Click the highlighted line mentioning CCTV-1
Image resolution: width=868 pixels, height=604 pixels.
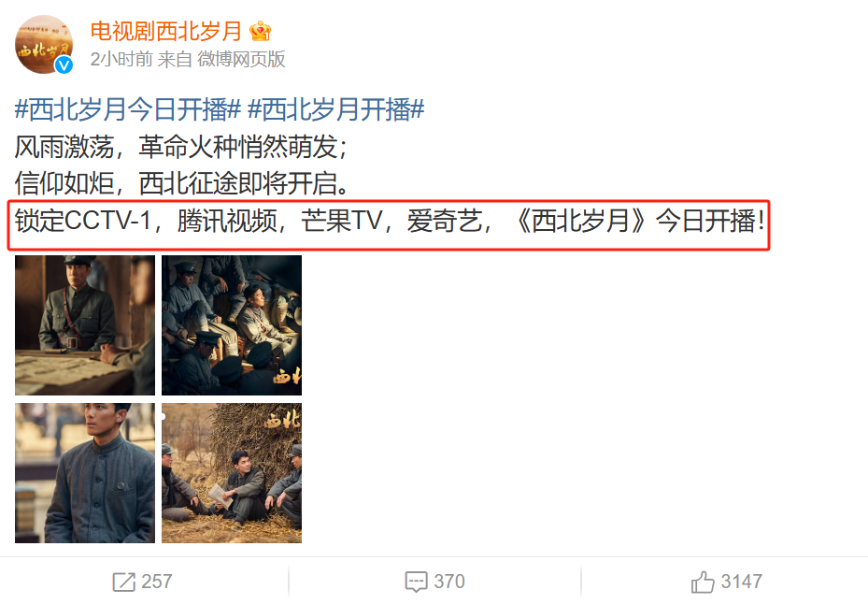coord(390,221)
